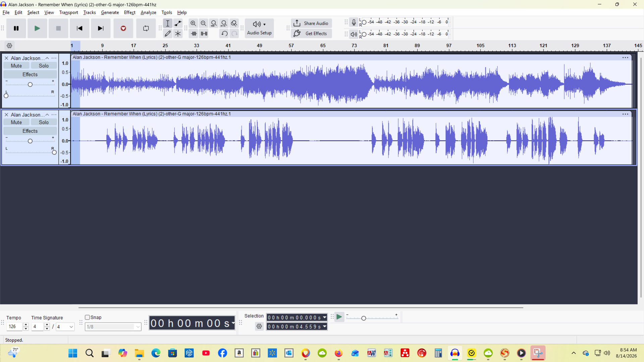Open the Analyze menu
The image size is (644, 362).
tap(148, 12)
